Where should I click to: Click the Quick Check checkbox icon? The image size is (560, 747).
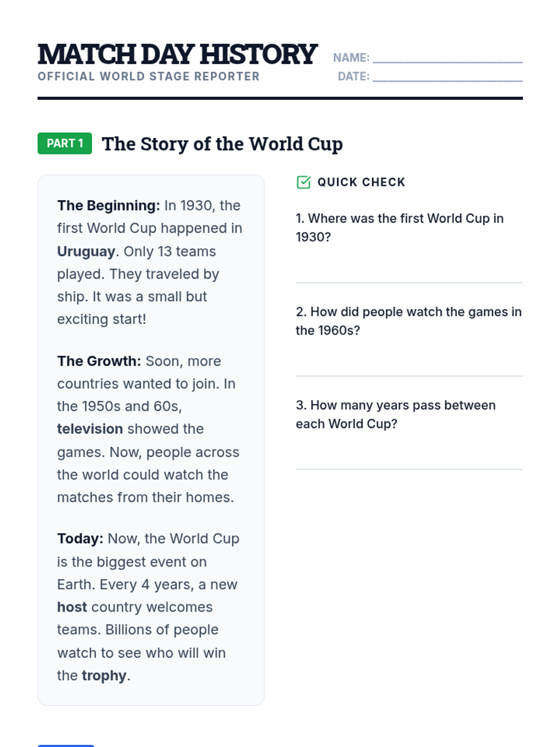(x=303, y=182)
